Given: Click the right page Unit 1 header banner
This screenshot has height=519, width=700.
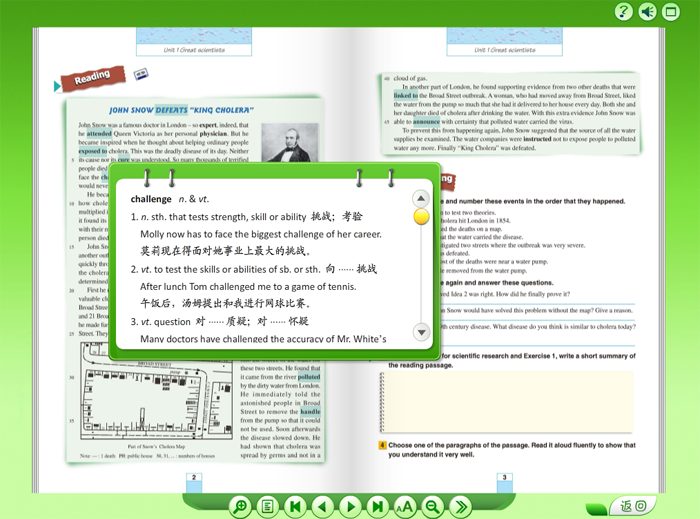Looking at the screenshot, I should coord(504,42).
